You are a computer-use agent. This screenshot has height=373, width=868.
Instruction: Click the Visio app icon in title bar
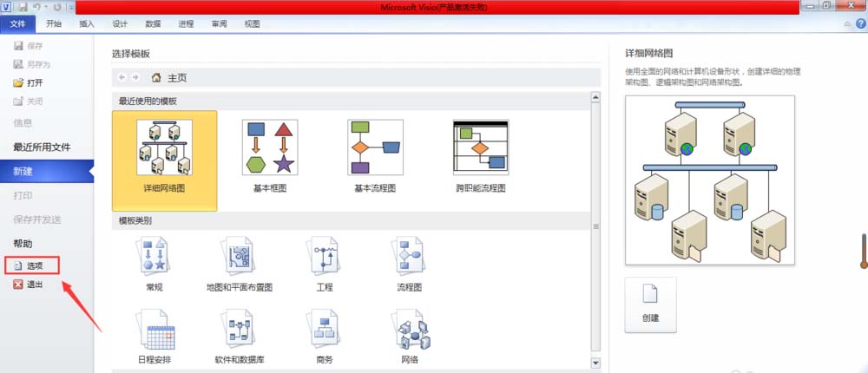click(7, 7)
